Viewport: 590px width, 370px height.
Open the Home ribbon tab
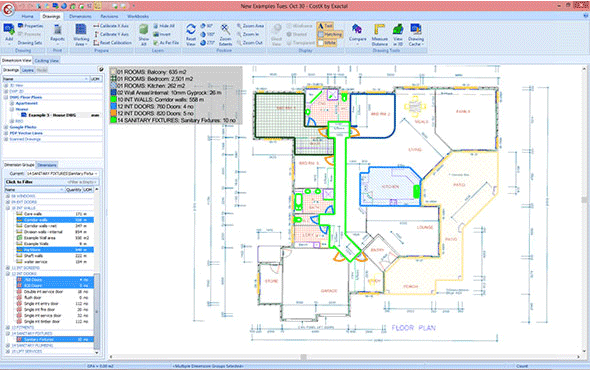[x=27, y=17]
